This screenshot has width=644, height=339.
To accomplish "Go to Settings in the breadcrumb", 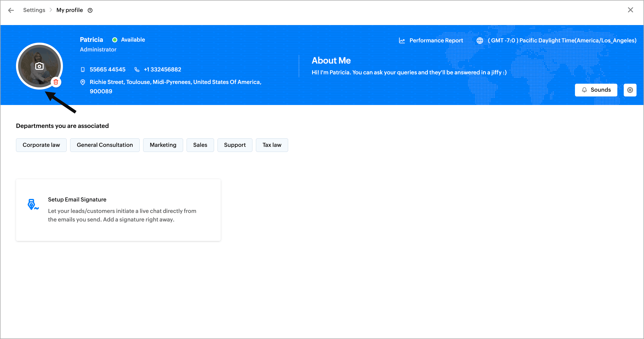I will pyautogui.click(x=34, y=10).
